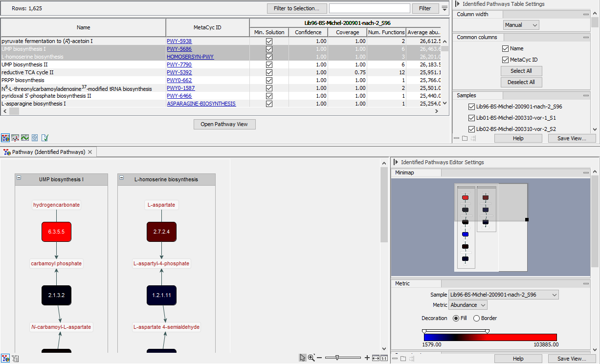Select the pointer tool in the pathway view
Screen dimensions: 600x364
pos(303,358)
